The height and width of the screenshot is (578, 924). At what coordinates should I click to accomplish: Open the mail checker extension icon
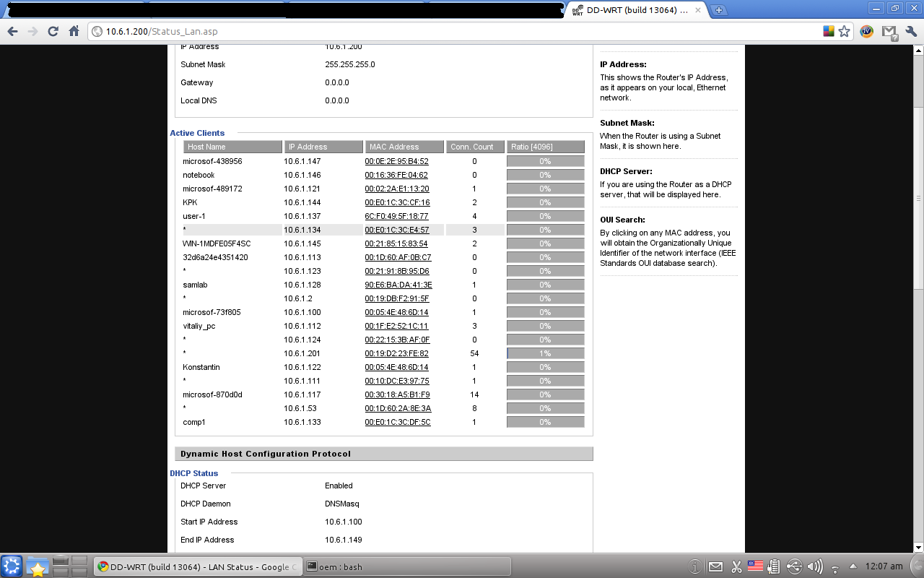(x=889, y=32)
